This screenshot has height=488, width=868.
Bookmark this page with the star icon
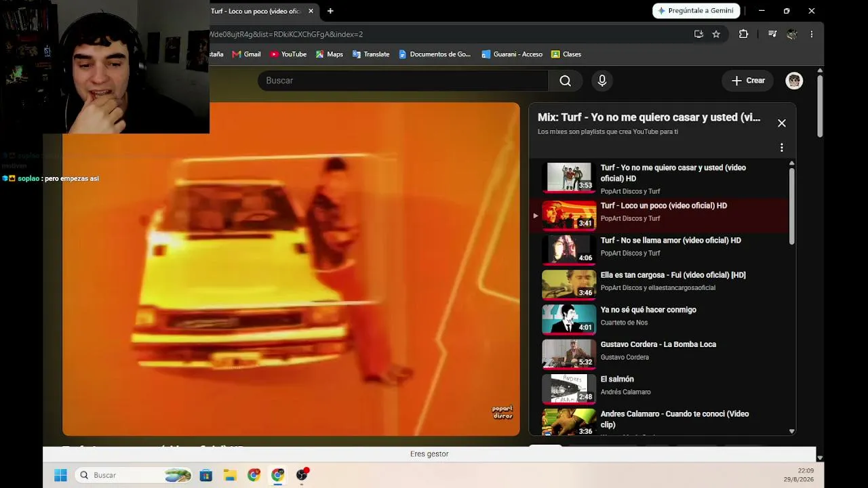[716, 34]
